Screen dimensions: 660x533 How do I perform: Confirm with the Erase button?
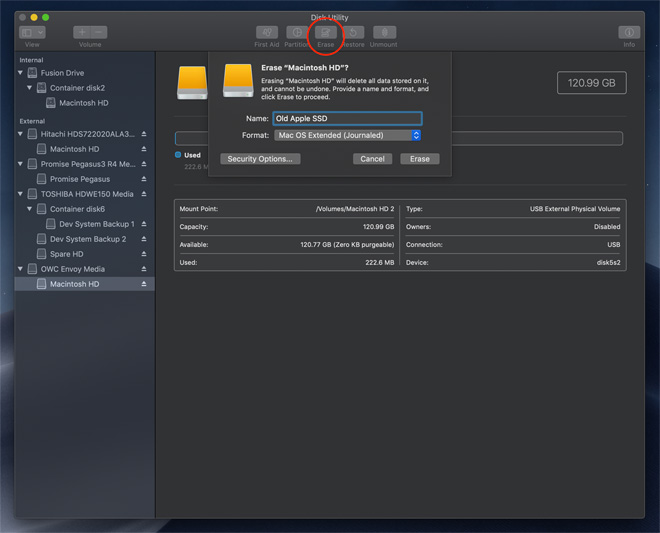click(420, 159)
